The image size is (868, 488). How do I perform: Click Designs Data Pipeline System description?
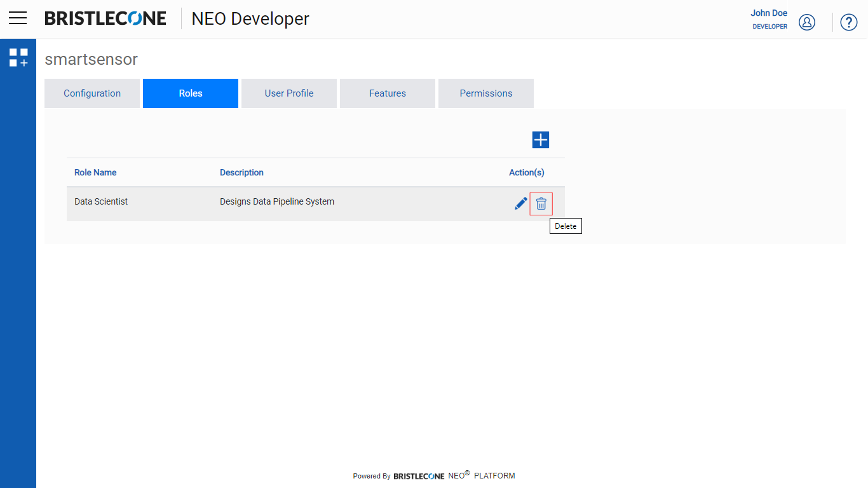tap(277, 201)
